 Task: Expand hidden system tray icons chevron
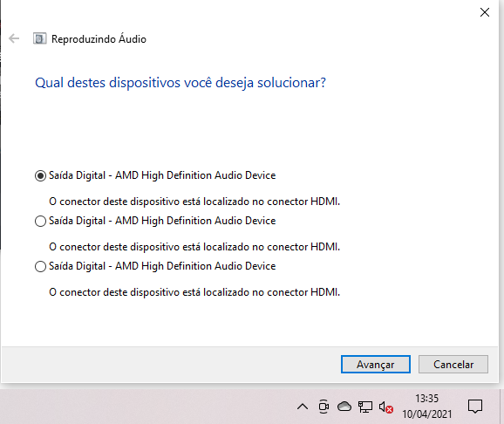(x=303, y=407)
